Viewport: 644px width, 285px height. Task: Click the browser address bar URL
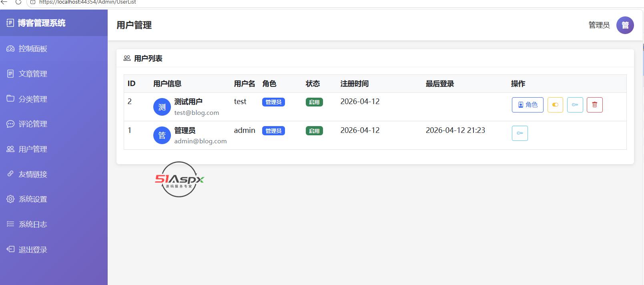[88, 2]
